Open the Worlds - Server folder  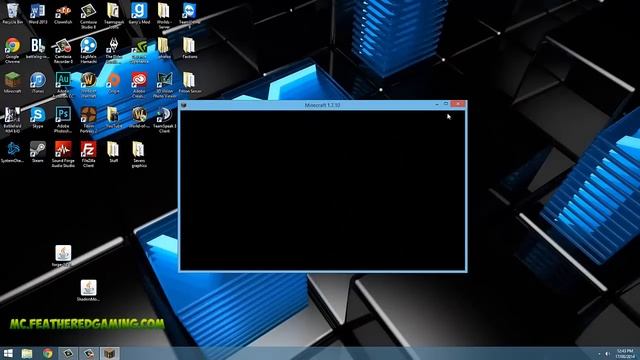point(164,16)
